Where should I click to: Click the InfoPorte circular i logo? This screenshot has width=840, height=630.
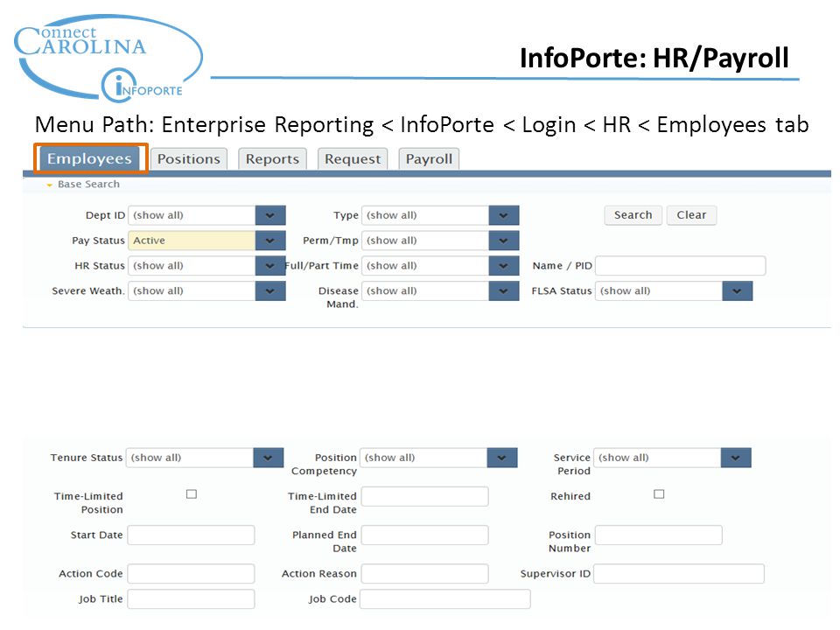119,85
